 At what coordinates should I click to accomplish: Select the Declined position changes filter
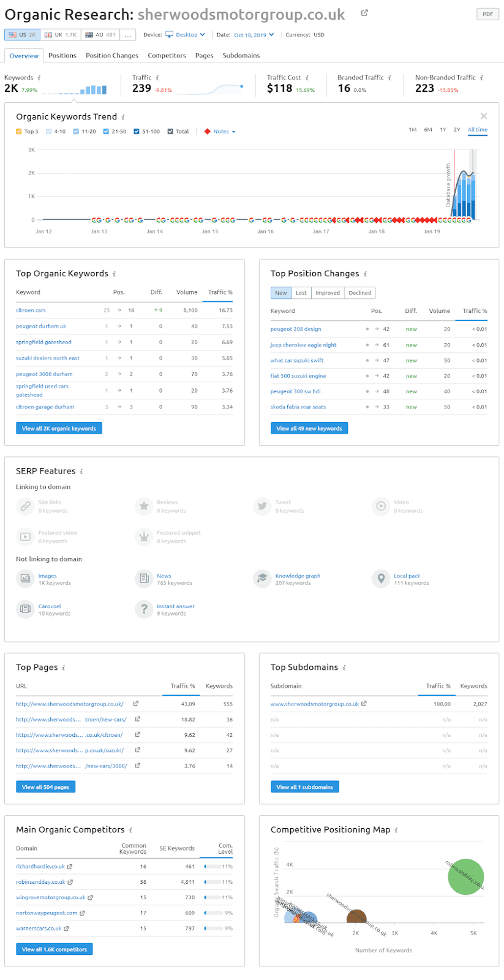[x=360, y=293]
